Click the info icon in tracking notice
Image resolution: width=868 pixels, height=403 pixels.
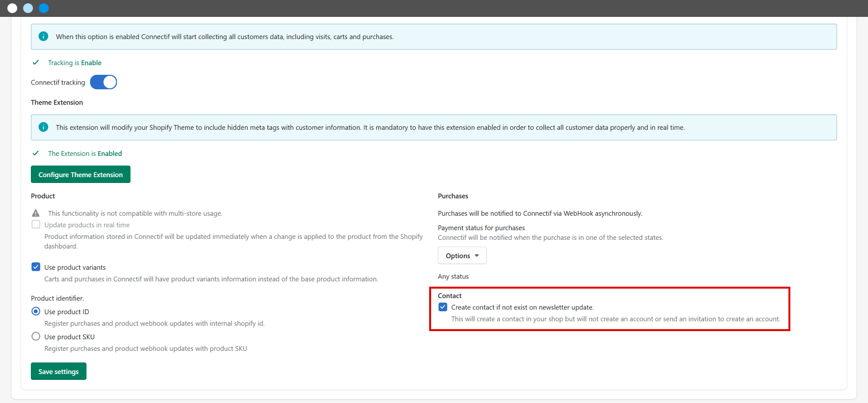pyautogui.click(x=43, y=36)
